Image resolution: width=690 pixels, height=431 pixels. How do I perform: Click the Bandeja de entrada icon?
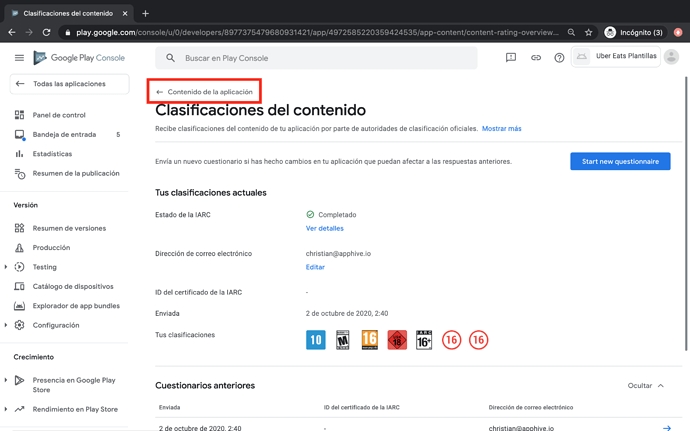coord(19,135)
